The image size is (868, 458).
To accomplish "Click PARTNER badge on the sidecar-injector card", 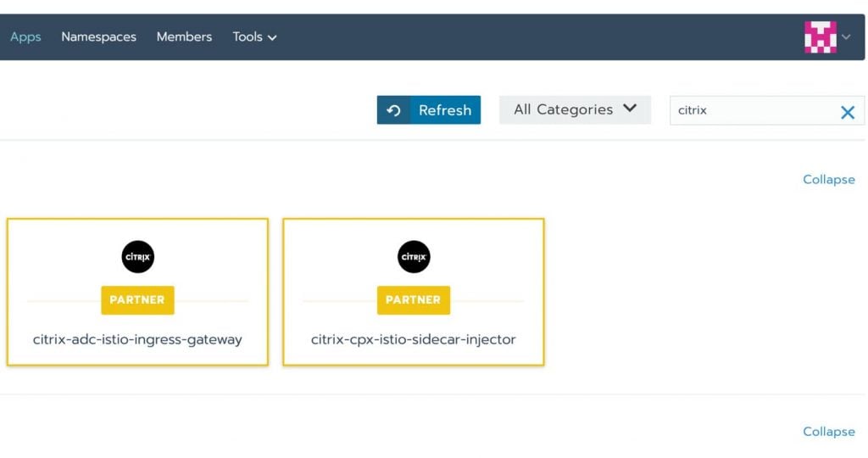I will 414,299.
